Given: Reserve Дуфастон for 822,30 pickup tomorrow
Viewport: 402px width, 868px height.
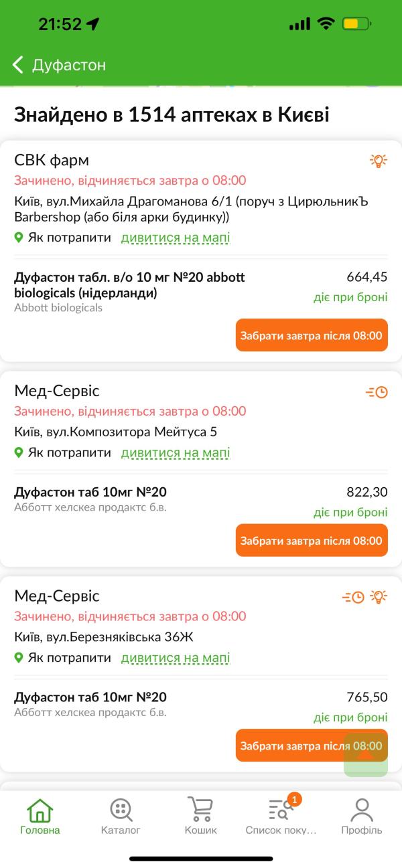Looking at the screenshot, I should 312,540.
